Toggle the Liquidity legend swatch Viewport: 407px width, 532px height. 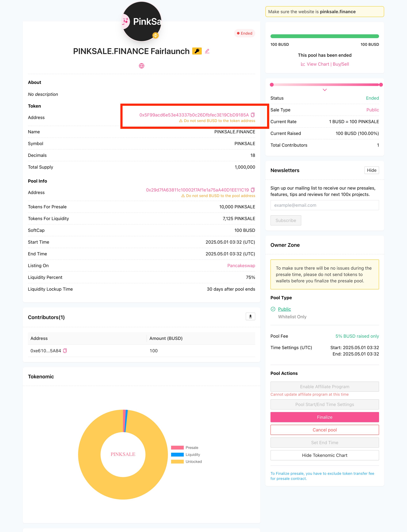pos(177,455)
